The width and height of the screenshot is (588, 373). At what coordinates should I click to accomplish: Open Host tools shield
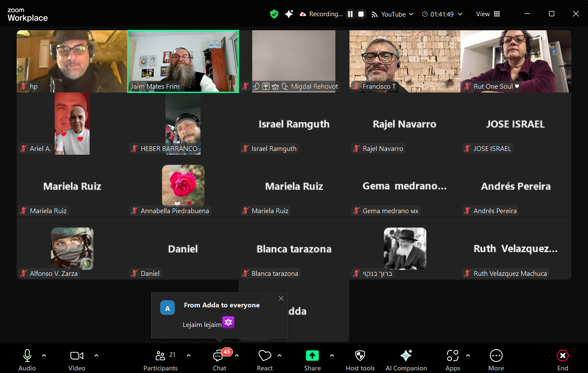(360, 360)
